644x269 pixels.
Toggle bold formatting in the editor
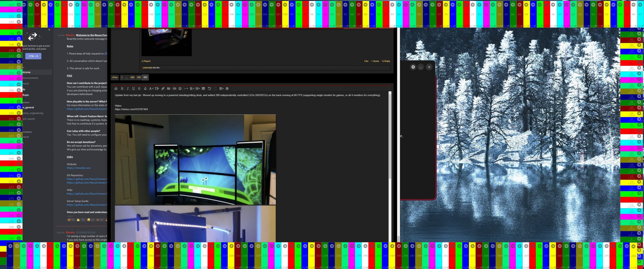pyautogui.click(x=122, y=89)
